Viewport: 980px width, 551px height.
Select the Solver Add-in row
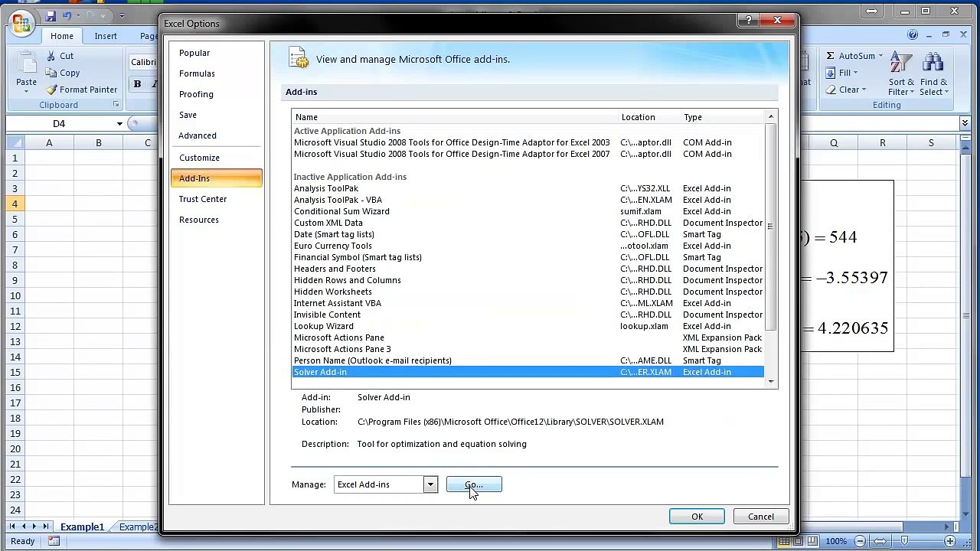528,372
